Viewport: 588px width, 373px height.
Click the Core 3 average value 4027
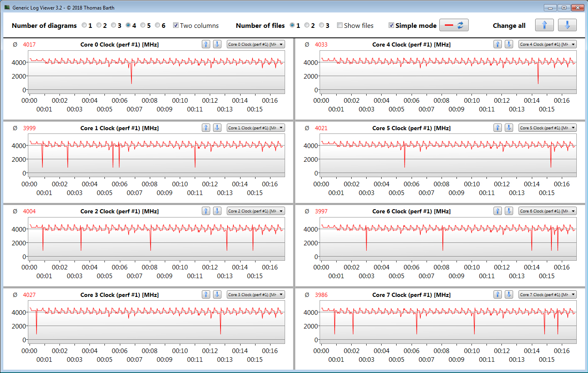click(x=29, y=295)
